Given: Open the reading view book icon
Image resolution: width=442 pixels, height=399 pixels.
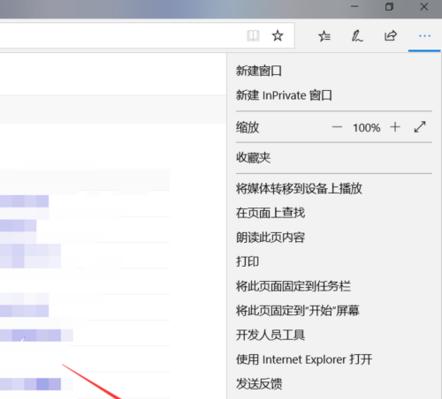Looking at the screenshot, I should 253,35.
